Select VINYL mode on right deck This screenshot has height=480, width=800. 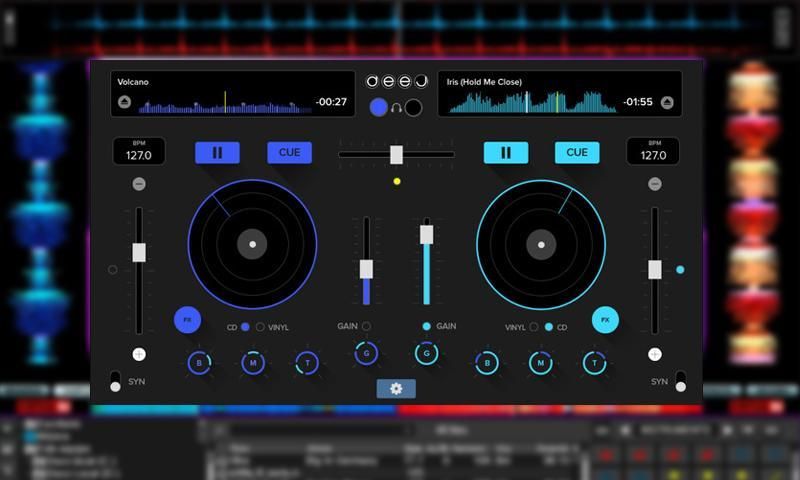[534, 327]
